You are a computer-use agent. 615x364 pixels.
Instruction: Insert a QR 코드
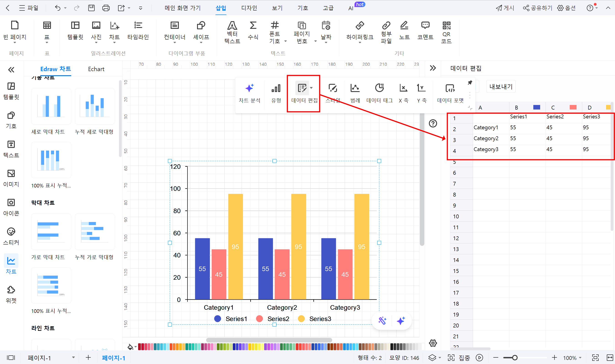click(x=446, y=32)
